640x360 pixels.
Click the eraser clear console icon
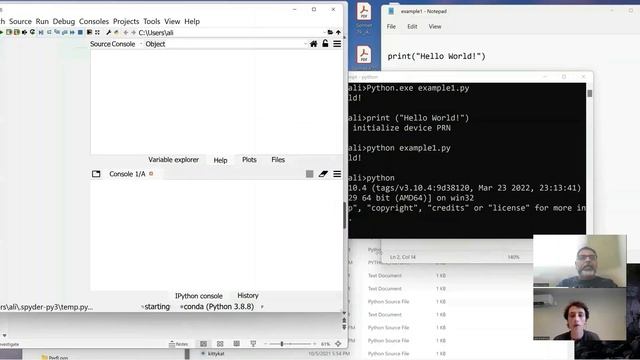click(x=323, y=174)
